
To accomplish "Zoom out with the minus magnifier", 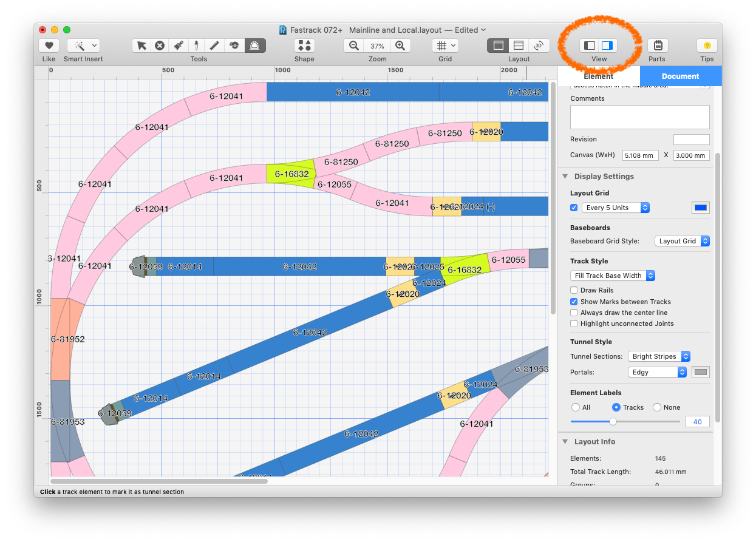I will pyautogui.click(x=353, y=46).
